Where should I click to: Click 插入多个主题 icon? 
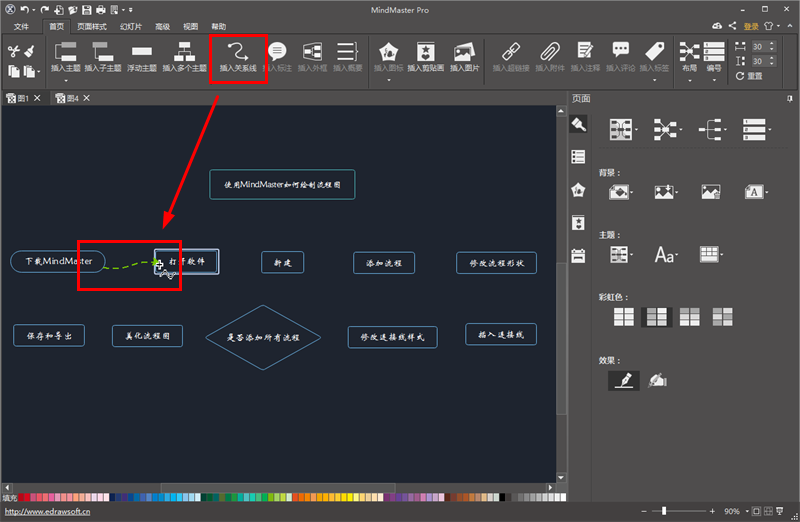coord(184,56)
